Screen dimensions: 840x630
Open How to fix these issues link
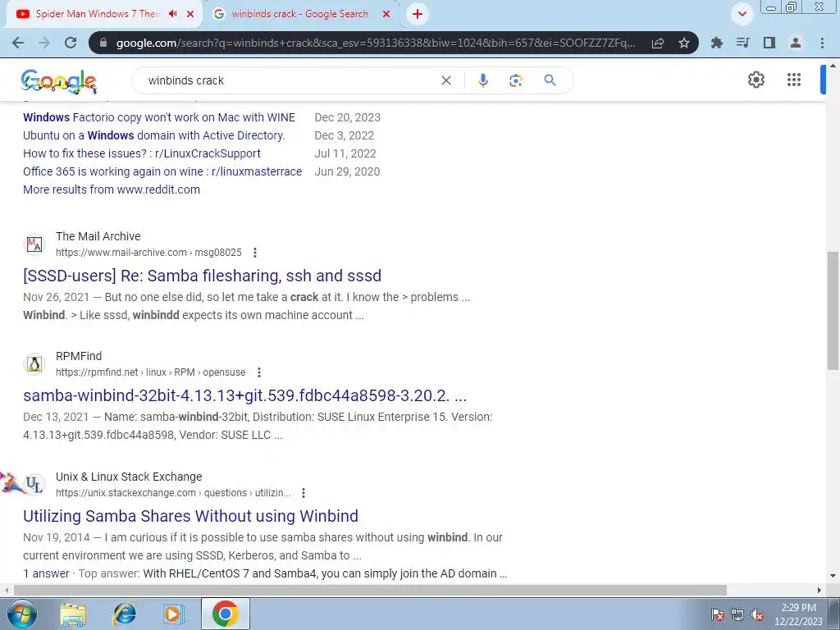[x=142, y=153]
